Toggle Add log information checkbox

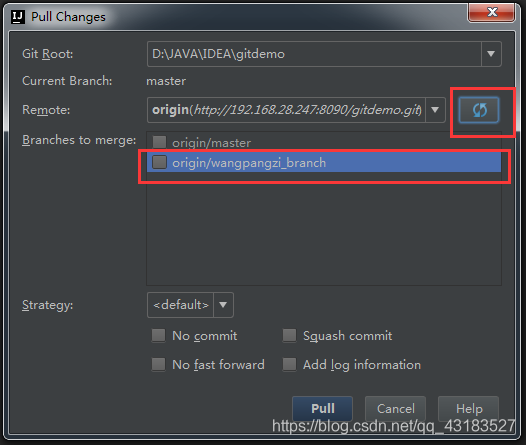pos(289,365)
